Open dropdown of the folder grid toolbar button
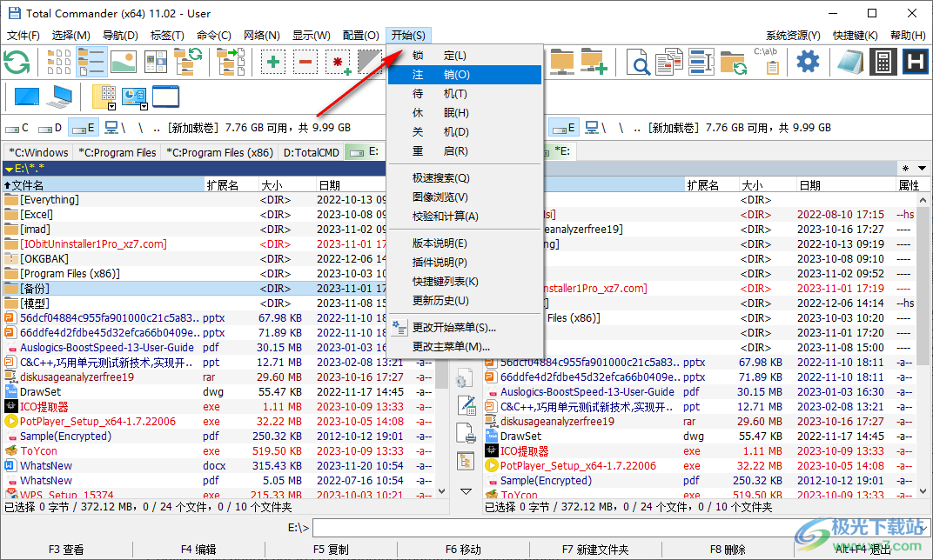The image size is (933, 560). pyautogui.click(x=112, y=107)
